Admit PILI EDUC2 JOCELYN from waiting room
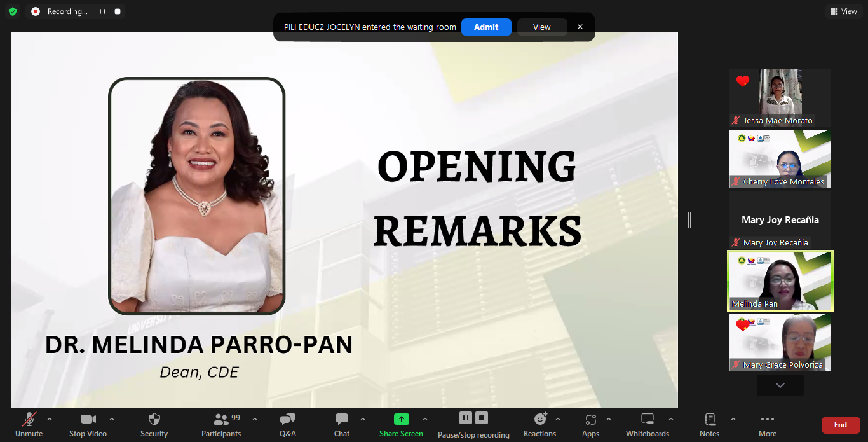This screenshot has height=442, width=868. click(x=486, y=27)
